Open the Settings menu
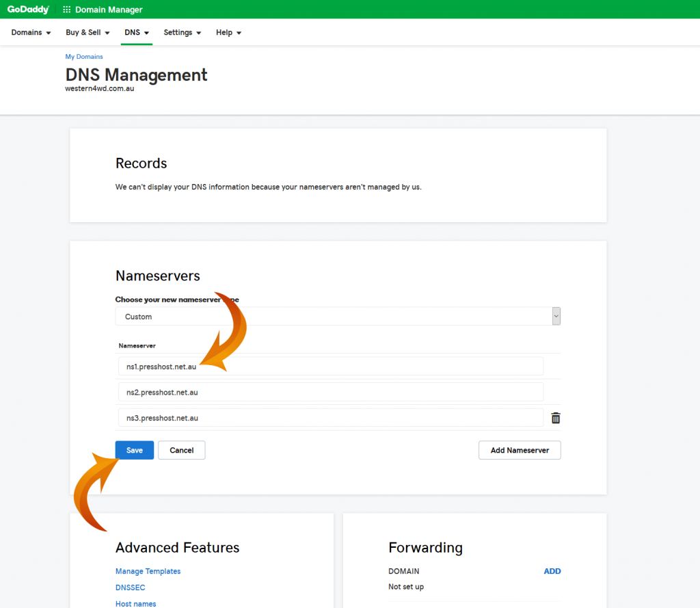This screenshot has width=700, height=608. (182, 32)
